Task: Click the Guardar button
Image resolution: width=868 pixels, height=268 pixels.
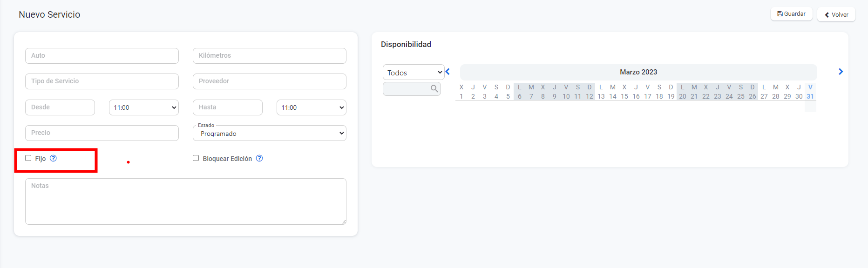Action: [x=791, y=14]
